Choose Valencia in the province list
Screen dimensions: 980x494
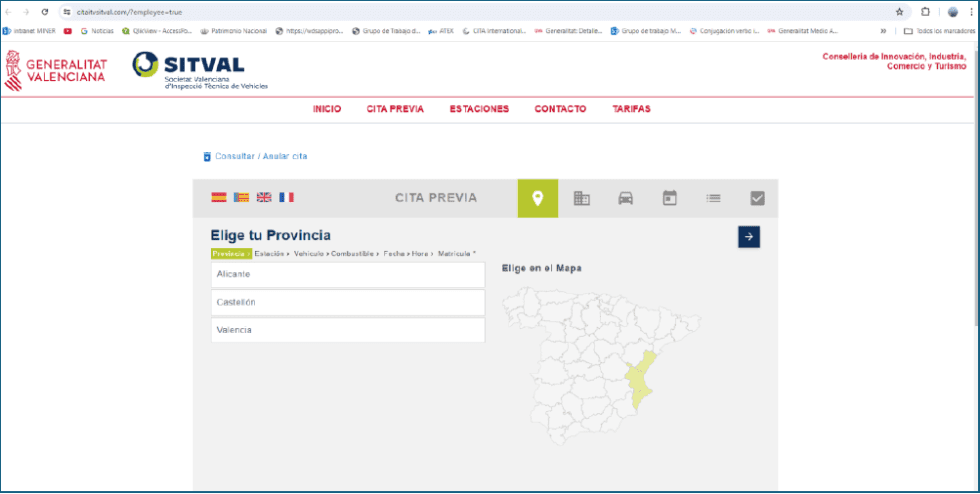(347, 330)
